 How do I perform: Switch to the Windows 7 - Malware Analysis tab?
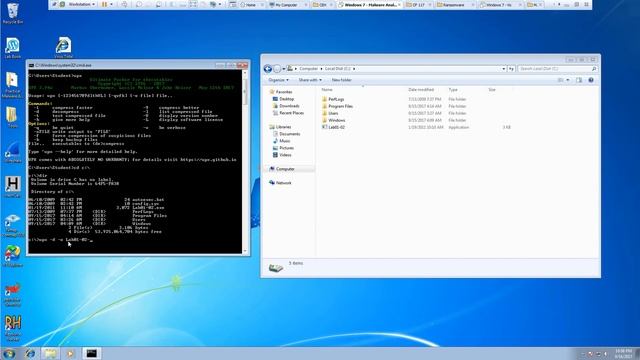[370, 5]
